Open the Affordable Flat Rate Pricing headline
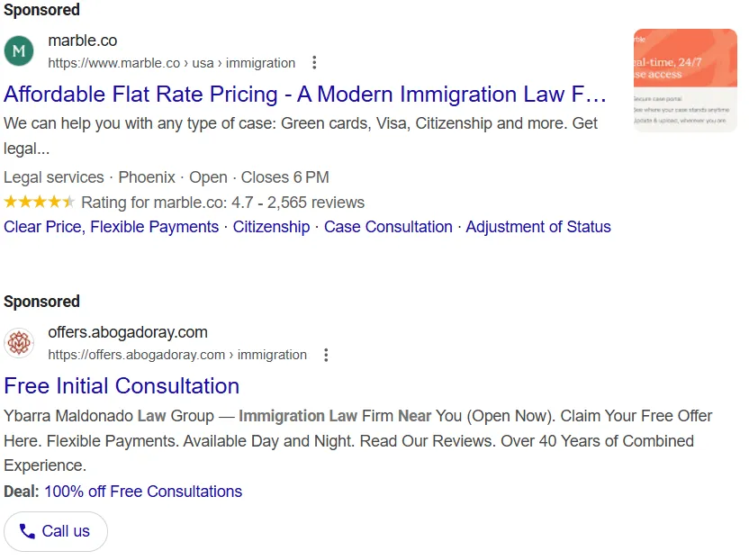The height and width of the screenshot is (560, 749). click(305, 95)
